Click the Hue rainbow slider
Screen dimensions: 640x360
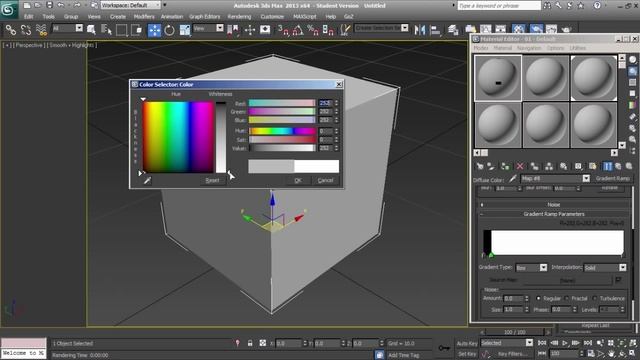point(282,131)
